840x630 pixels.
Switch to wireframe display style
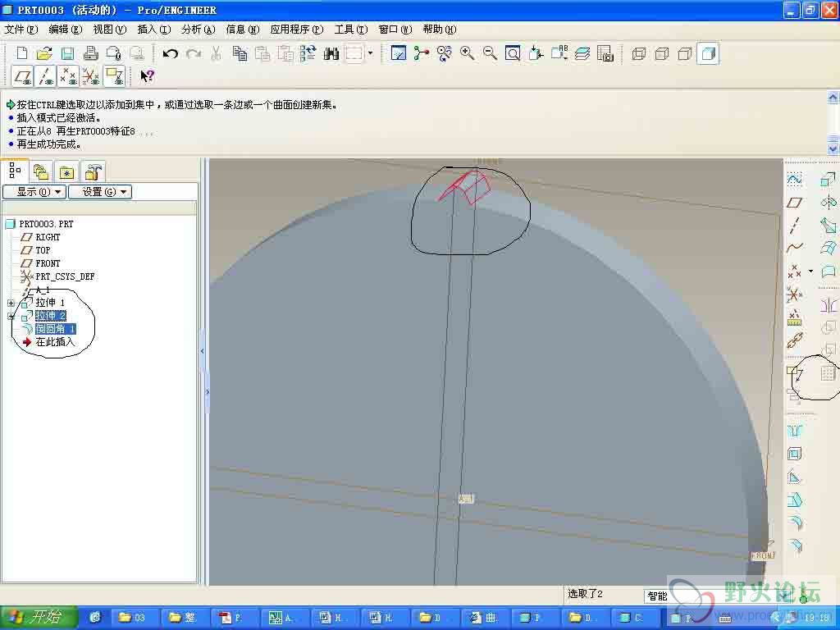click(638, 53)
